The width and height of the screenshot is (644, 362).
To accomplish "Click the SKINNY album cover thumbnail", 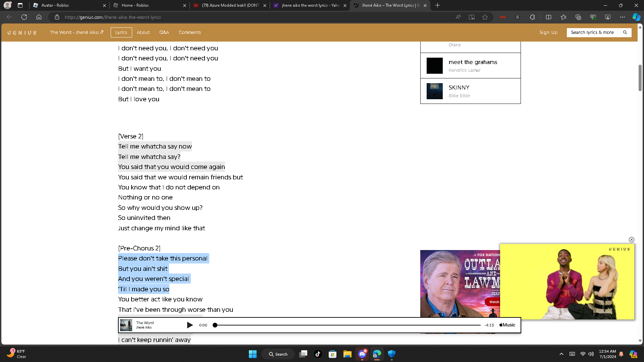I will pos(435,91).
